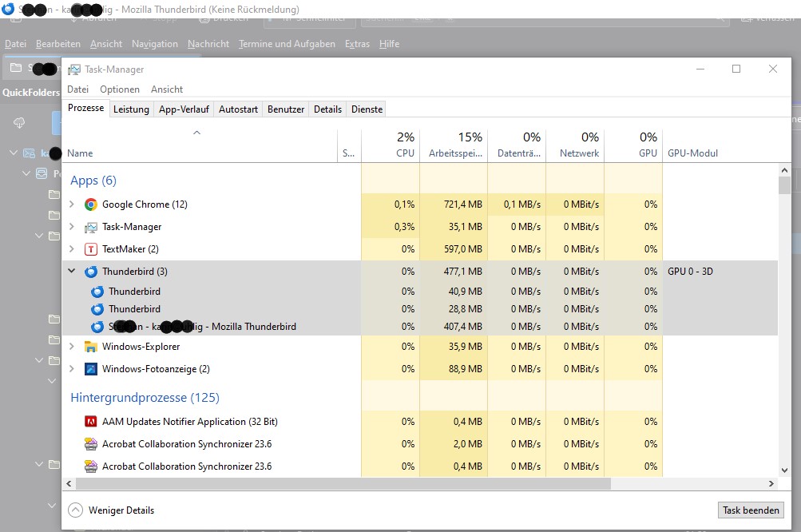Click the Thunderbird group icon
Image resolution: width=801 pixels, height=532 pixels.
91,272
